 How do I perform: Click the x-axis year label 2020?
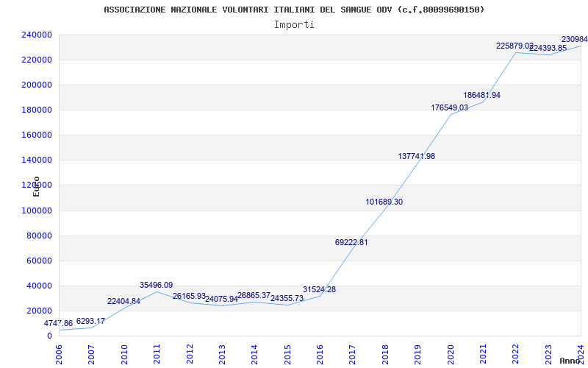pyautogui.click(x=451, y=354)
